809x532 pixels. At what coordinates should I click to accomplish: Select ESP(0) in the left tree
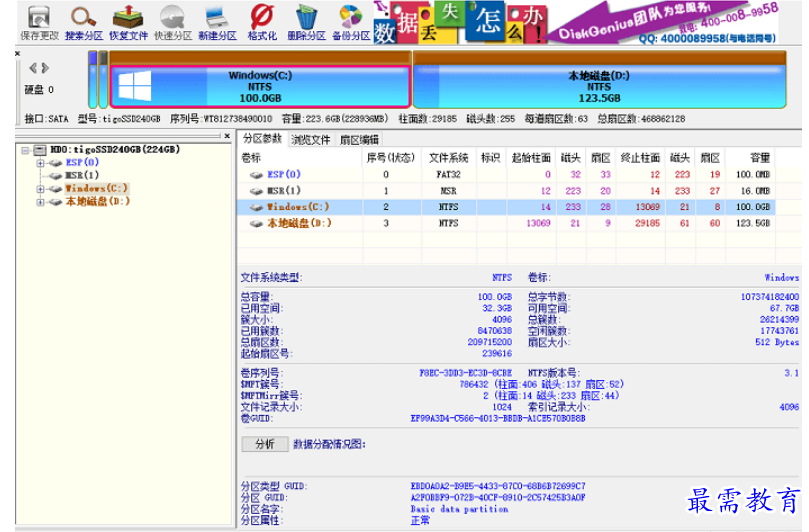pyautogui.click(x=82, y=163)
